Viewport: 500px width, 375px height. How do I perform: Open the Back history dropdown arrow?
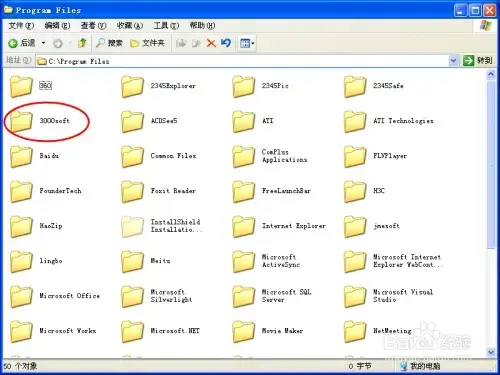click(43, 43)
